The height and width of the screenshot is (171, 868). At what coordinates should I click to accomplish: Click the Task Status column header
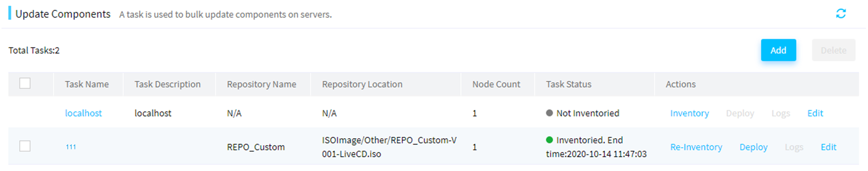coord(569,84)
